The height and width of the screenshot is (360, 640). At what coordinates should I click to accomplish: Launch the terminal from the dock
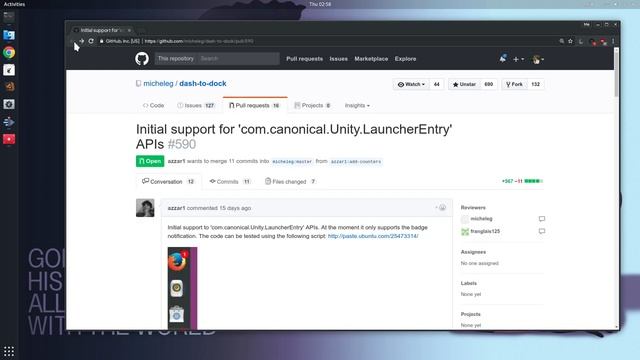(9, 17)
